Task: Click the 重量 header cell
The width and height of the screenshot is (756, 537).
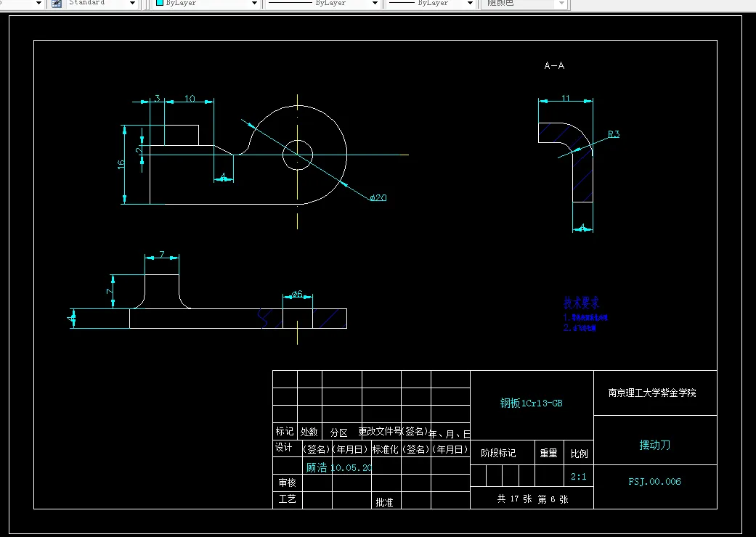Action: pyautogui.click(x=549, y=454)
